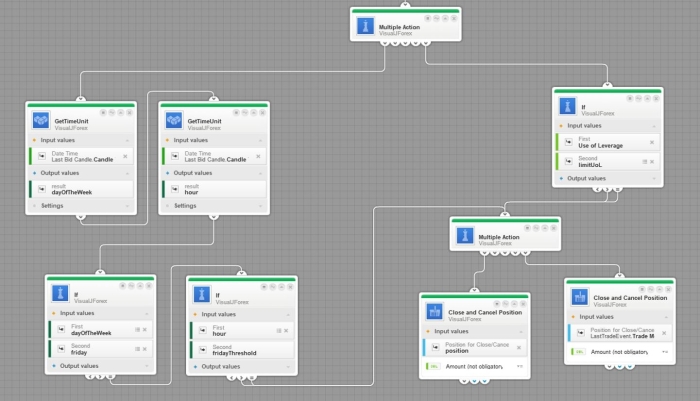This screenshot has width=700, height=401.
Task: Clear Date Time input in GetTimeUnit hour block
Action: pyautogui.click(x=258, y=156)
